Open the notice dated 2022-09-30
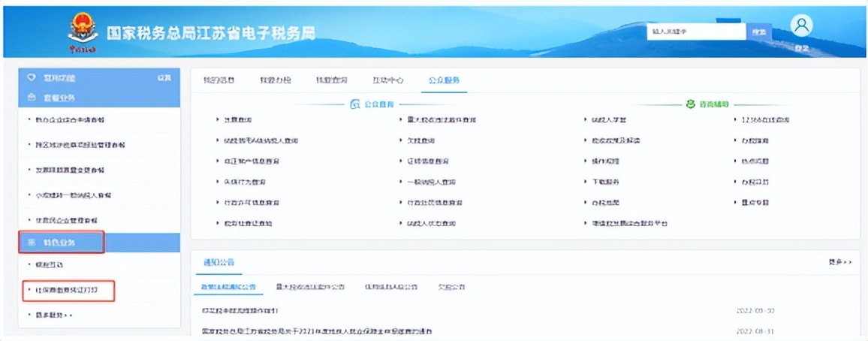The image size is (868, 341). (240, 310)
